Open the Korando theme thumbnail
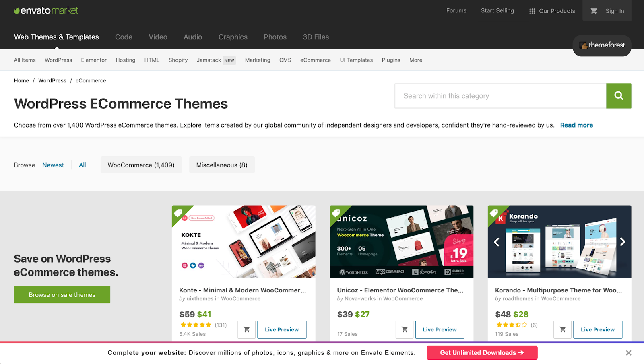Image resolution: width=644 pixels, height=364 pixels. [559, 242]
